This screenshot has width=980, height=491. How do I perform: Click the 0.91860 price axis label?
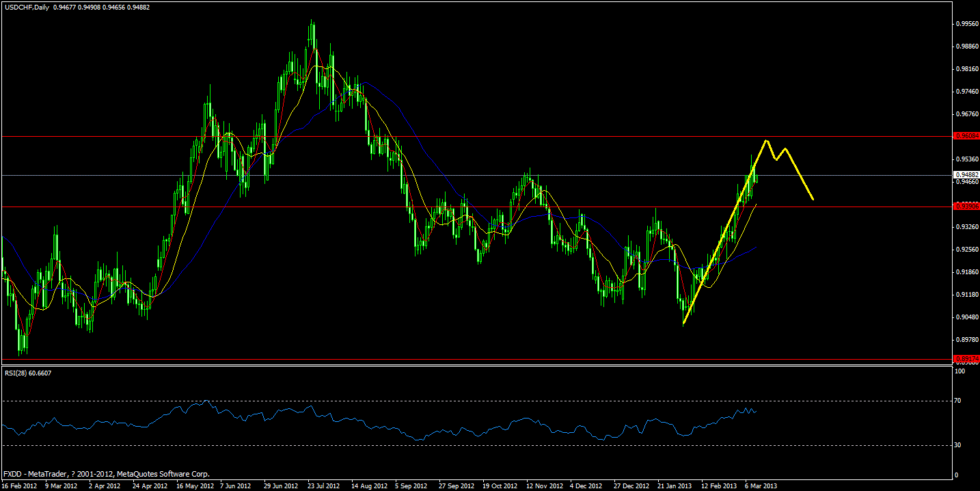point(966,272)
